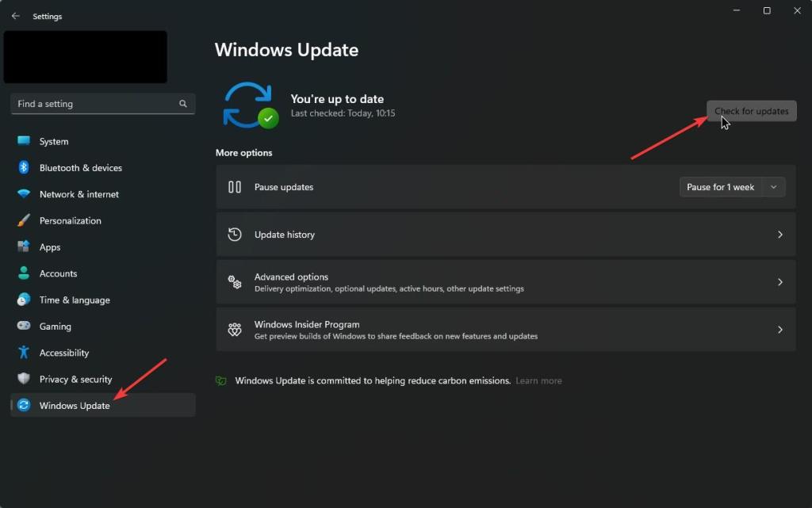Click the Windows Insider Program icon

pos(235,330)
